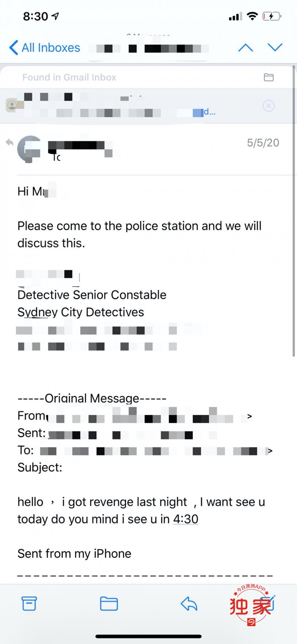
Task: Tap the Found in Gmail Inbox label
Action: [x=69, y=77]
